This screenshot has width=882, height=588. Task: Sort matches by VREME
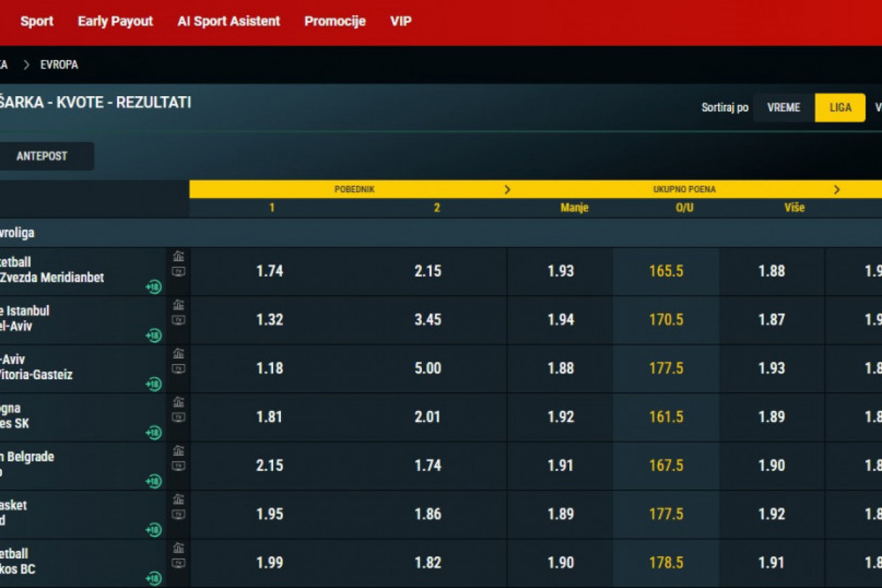click(783, 108)
